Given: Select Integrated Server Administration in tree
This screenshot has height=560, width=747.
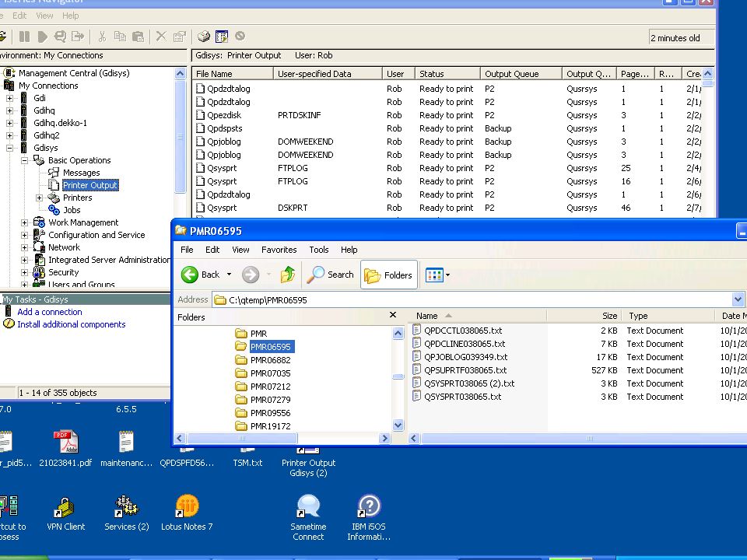Looking at the screenshot, I should (x=109, y=260).
